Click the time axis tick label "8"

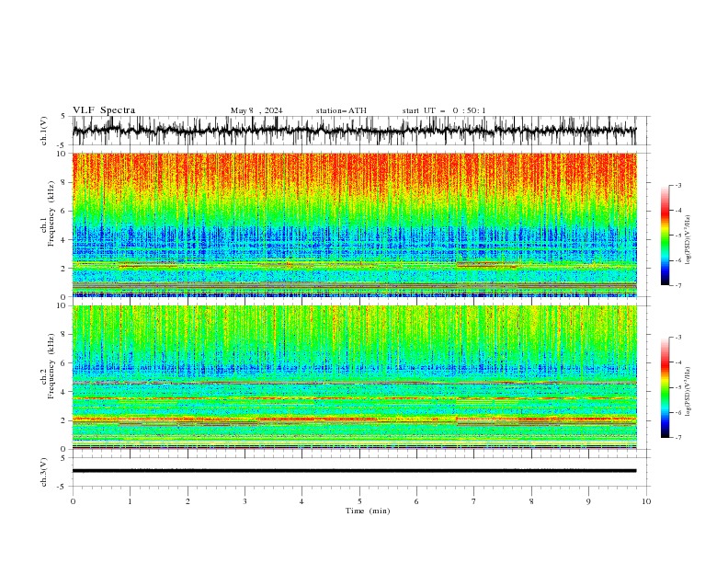coord(531,501)
